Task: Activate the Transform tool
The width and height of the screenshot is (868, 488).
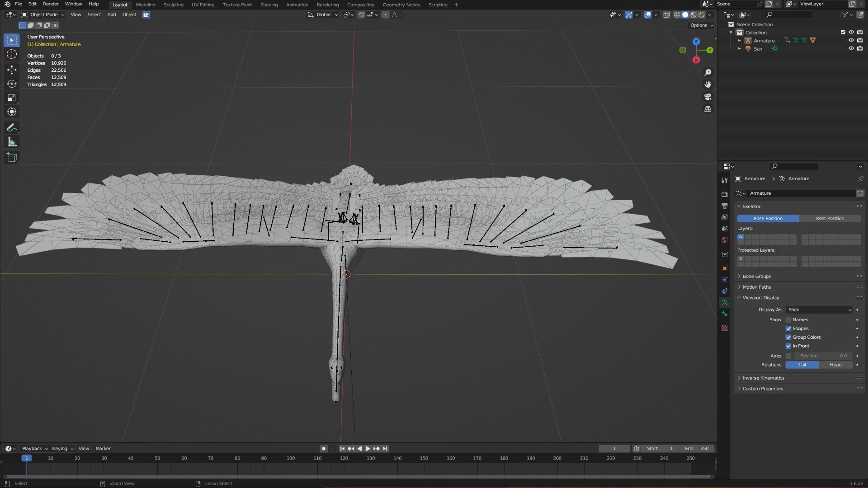Action: (x=12, y=112)
